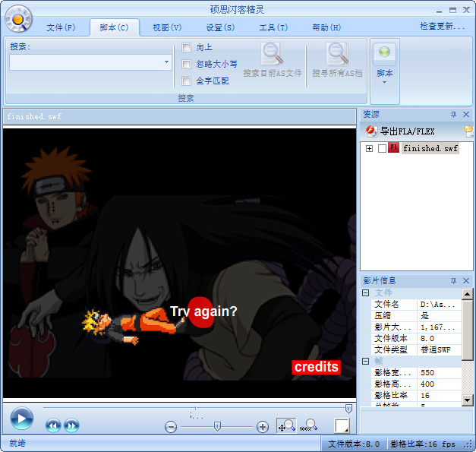Click the 压缩 property row
476x452 pixels.
(x=416, y=315)
